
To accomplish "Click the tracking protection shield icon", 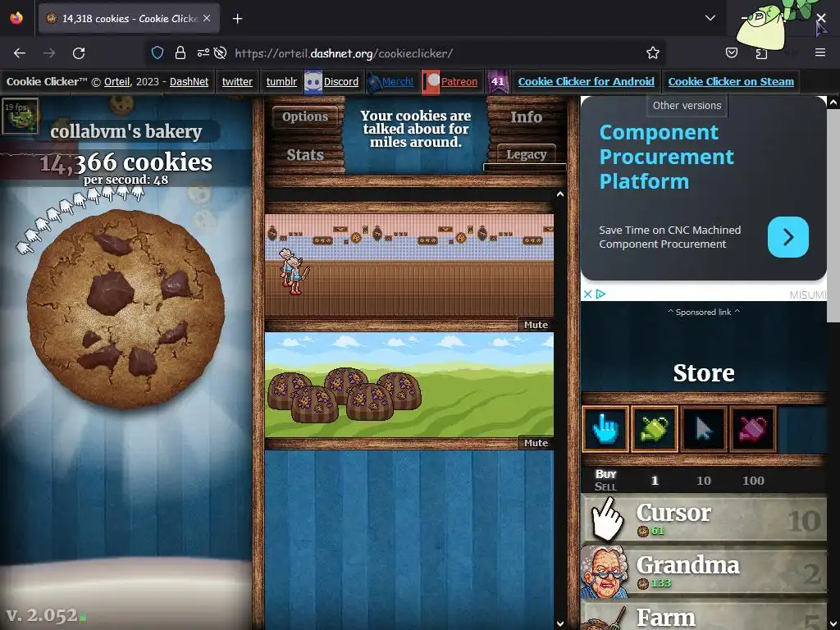I will pyautogui.click(x=157, y=52).
